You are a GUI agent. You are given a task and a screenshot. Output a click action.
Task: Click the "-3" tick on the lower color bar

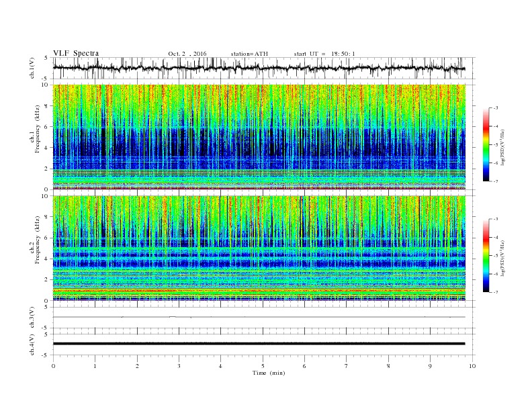(495, 219)
